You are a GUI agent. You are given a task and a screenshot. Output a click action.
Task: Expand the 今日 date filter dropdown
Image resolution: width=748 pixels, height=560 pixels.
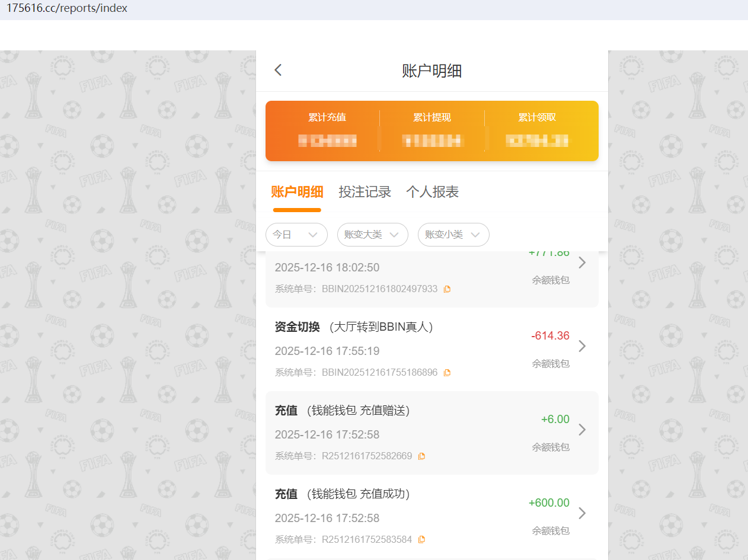tap(296, 235)
